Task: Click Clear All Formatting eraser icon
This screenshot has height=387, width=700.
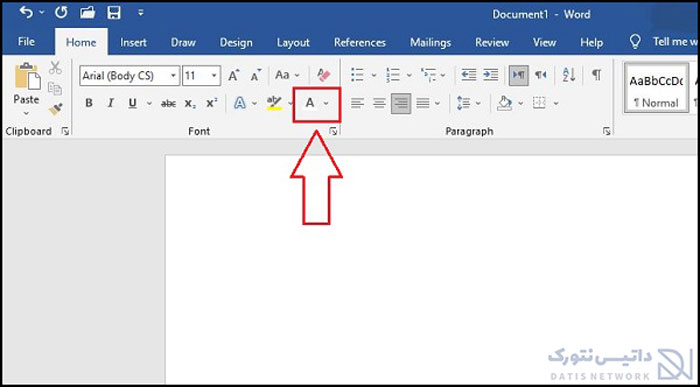Action: [x=323, y=75]
